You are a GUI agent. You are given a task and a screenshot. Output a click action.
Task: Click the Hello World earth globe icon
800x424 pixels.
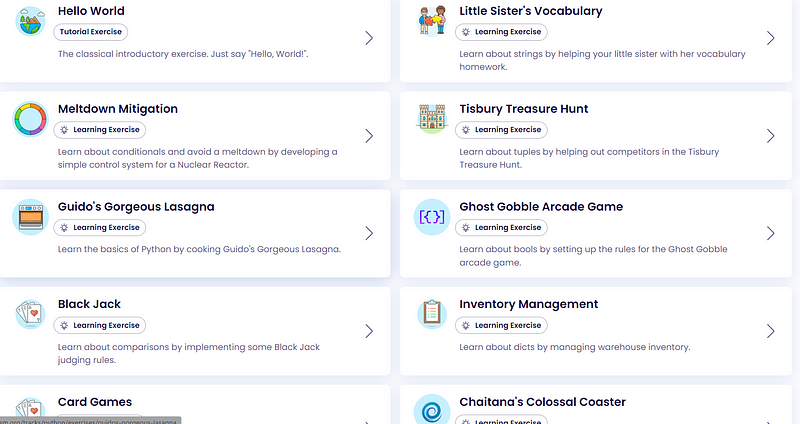pyautogui.click(x=30, y=21)
